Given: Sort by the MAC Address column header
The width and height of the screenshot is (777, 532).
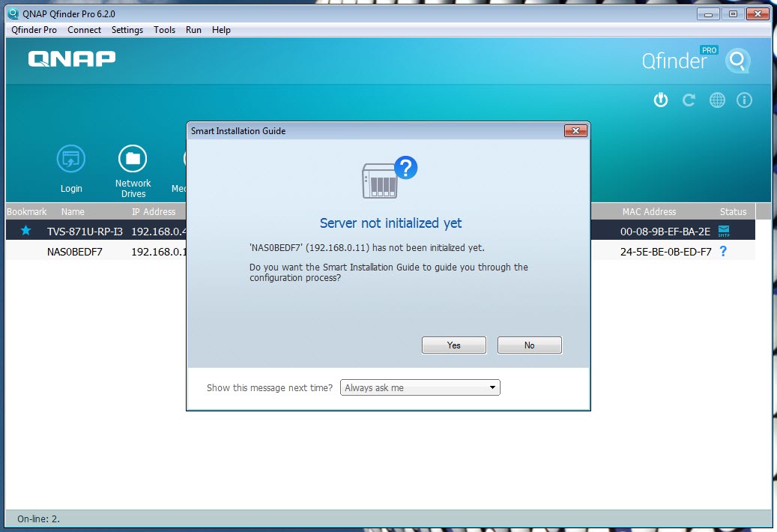Looking at the screenshot, I should [x=649, y=211].
